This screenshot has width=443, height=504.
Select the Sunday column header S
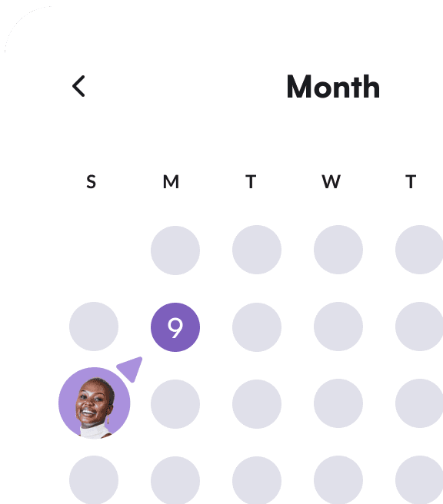click(x=91, y=181)
